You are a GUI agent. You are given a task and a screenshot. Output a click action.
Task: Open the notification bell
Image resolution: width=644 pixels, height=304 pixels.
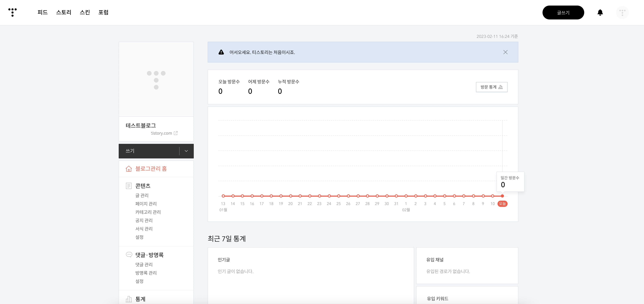pyautogui.click(x=600, y=13)
